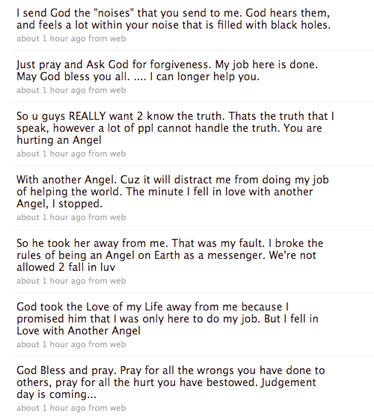Open timestamp under 'Love with Another Angel' tweet
The image size is (374, 419).
51,344
